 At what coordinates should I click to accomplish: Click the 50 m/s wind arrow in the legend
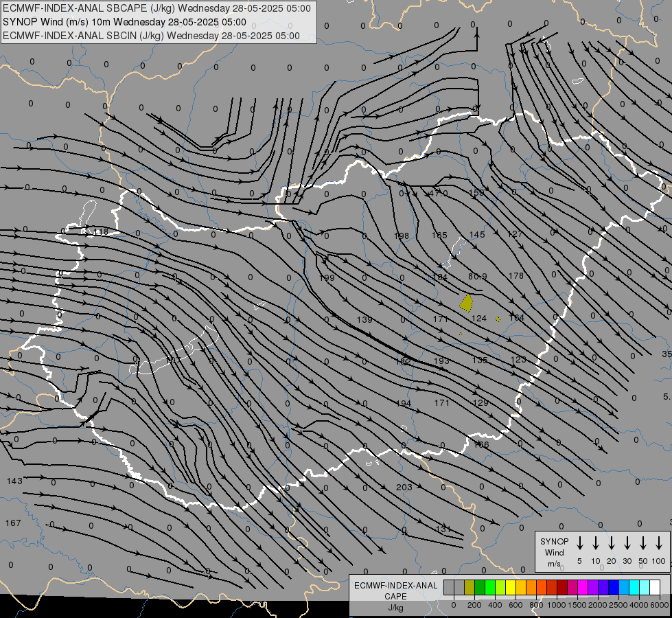tap(643, 543)
